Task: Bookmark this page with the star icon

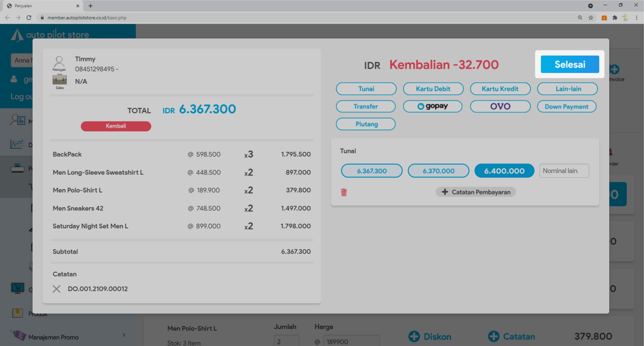Action: coord(591,18)
